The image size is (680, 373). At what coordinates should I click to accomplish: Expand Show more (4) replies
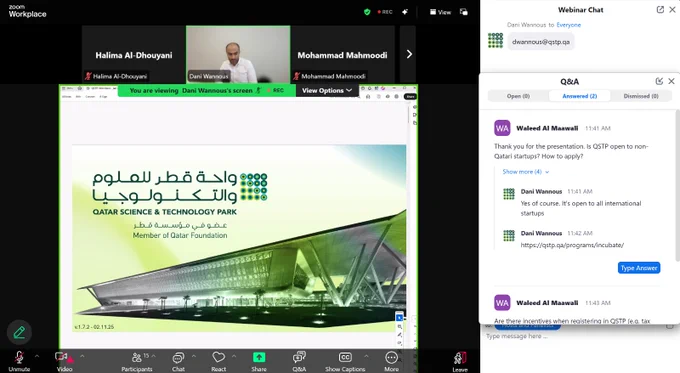(526, 172)
